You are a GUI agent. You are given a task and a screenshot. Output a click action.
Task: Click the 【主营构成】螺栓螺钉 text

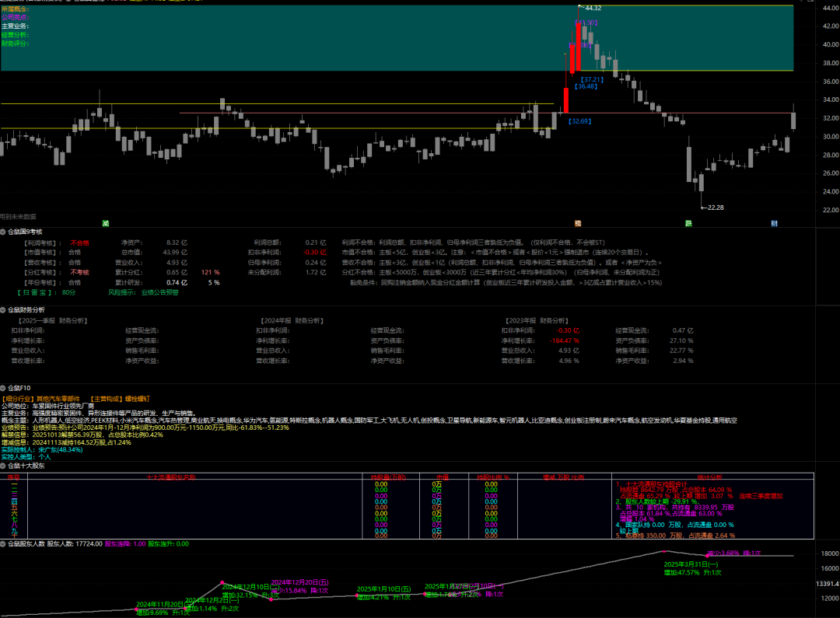120,399
